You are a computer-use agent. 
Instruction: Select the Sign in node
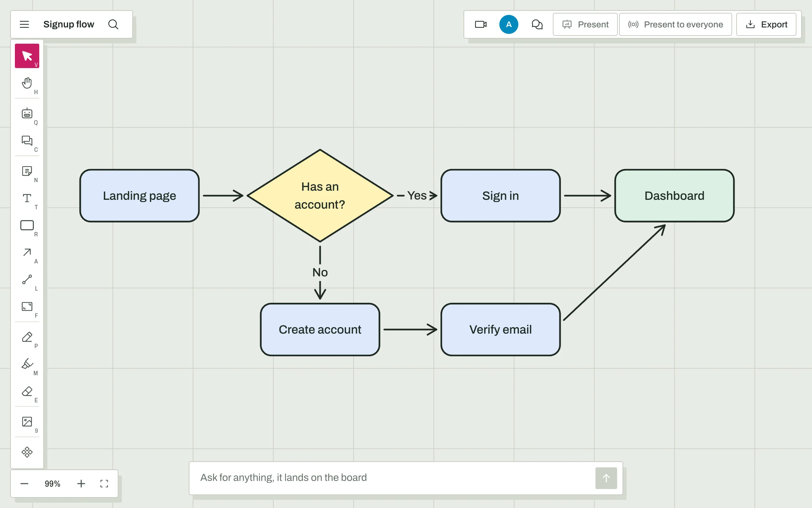(x=500, y=196)
